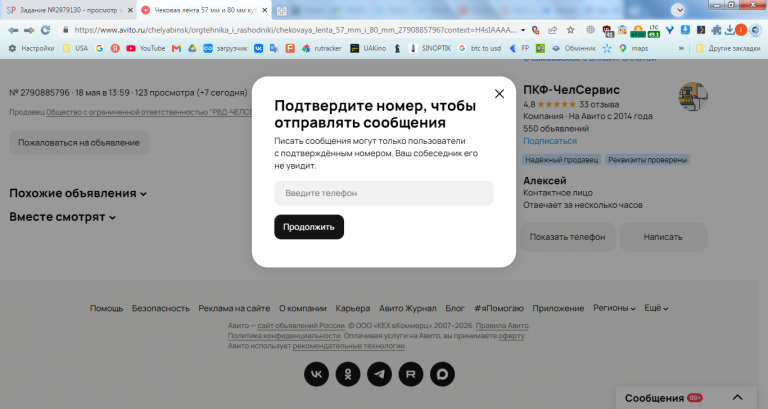Expand the Похожие объявления section
Image resolution: width=768 pixels, height=409 pixels.
click(x=78, y=193)
